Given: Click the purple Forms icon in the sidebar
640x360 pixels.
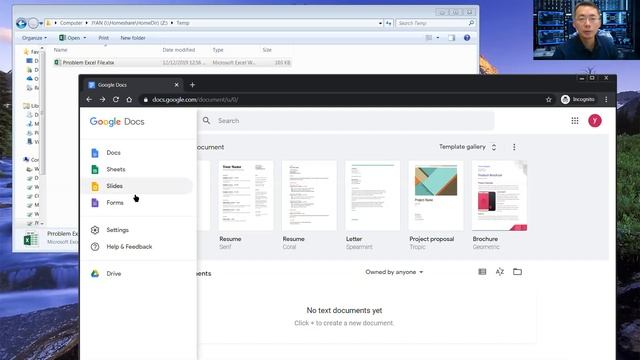Looking at the screenshot, I should tap(95, 203).
